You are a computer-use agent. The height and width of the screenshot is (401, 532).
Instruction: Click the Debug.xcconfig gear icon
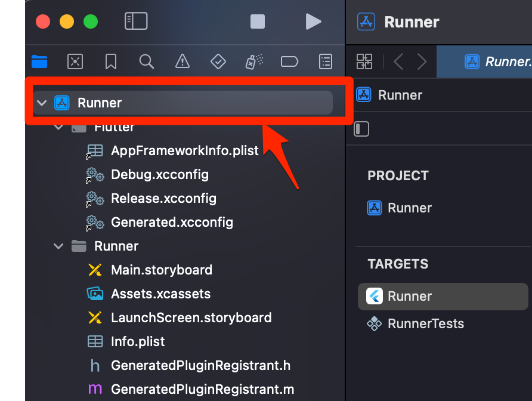[x=95, y=175]
